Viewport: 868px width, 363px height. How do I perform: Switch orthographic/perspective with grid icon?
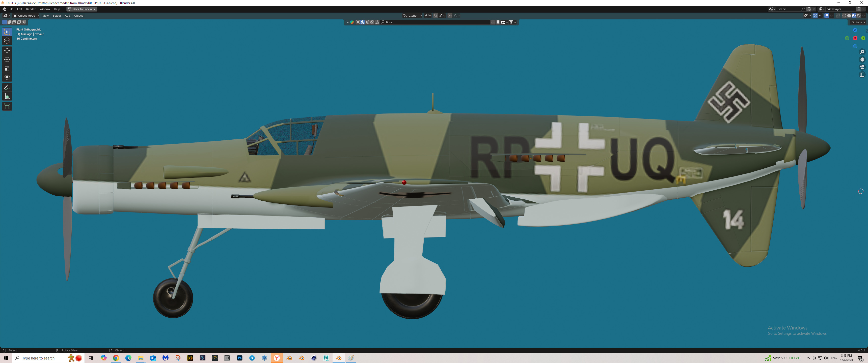pos(862,75)
